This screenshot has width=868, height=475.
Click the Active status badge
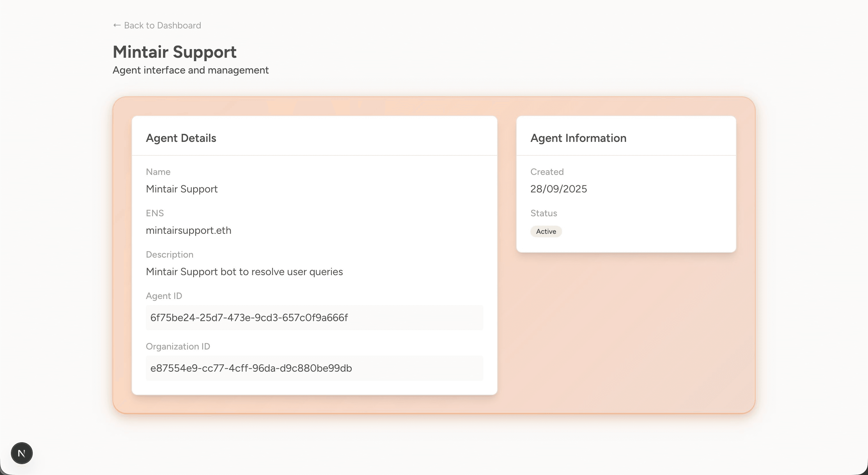(546, 231)
